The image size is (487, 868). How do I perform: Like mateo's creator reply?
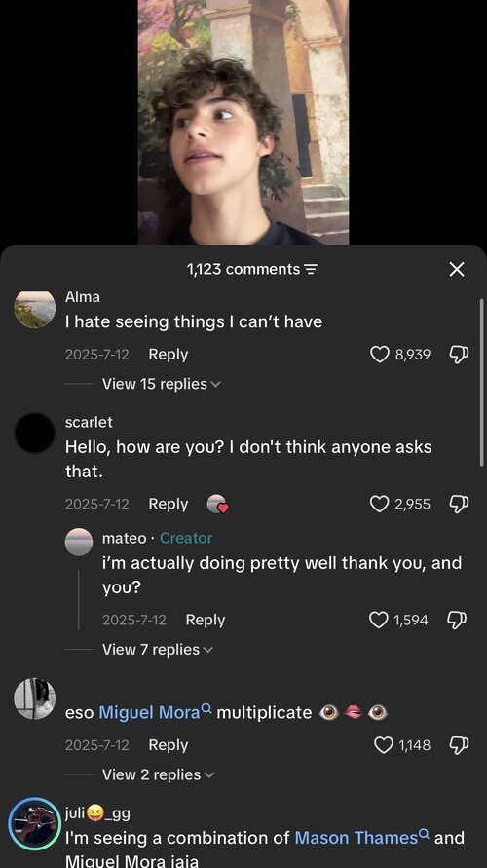379,620
